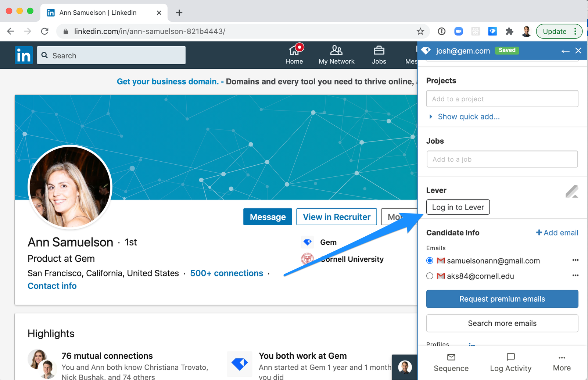Click the back arrow in Gem sidebar header
588x380 pixels.
point(565,51)
